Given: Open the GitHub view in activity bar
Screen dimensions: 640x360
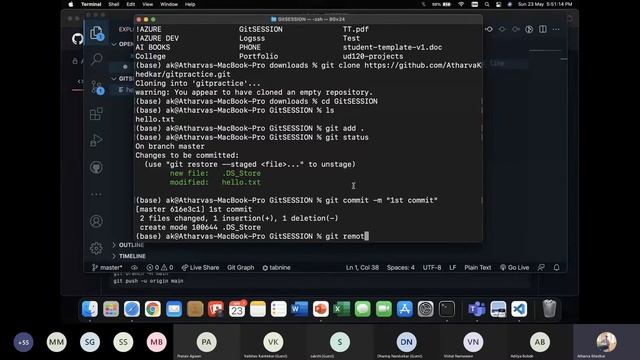Looking at the screenshot, I should [x=96, y=167].
